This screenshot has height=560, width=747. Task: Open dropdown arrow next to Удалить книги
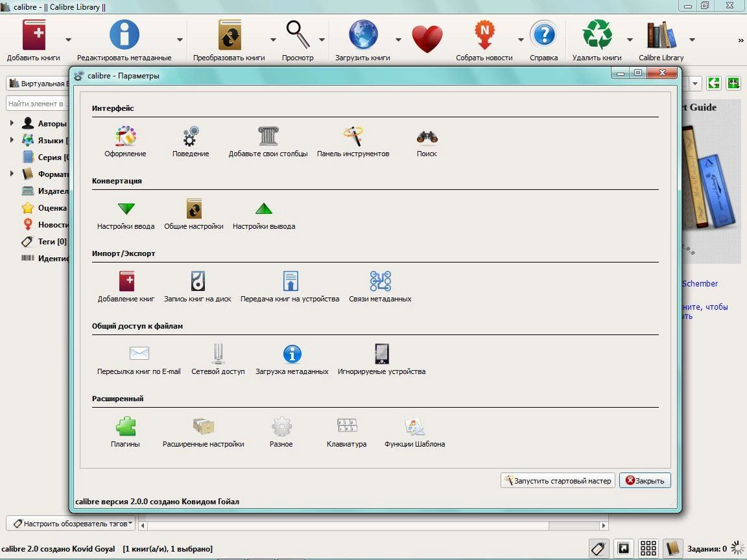(630, 40)
